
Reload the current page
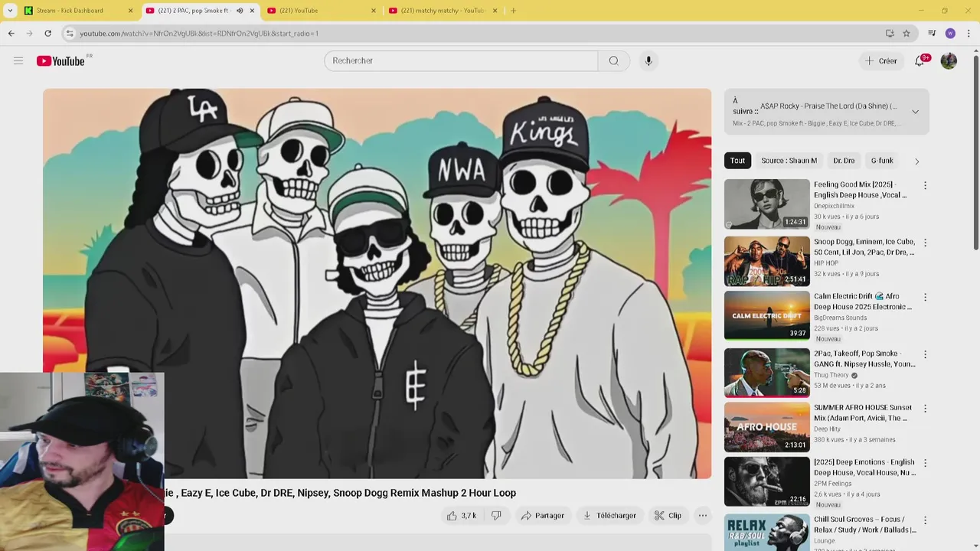click(47, 33)
